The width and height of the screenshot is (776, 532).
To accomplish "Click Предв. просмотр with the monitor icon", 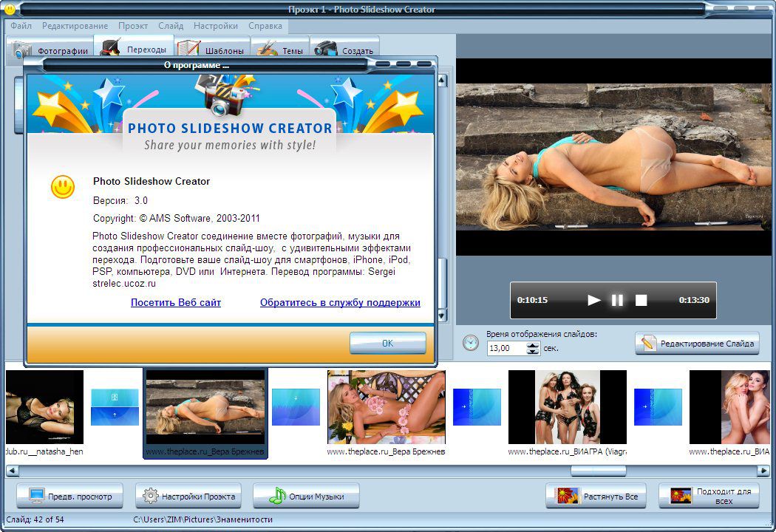I will click(69, 496).
